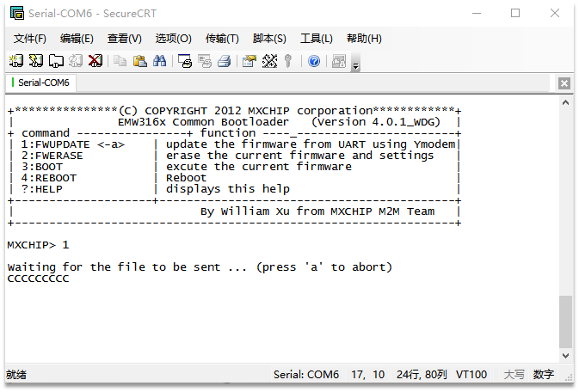Open the 脚本(S) script menu
The width and height of the screenshot is (579, 392).
pos(269,39)
